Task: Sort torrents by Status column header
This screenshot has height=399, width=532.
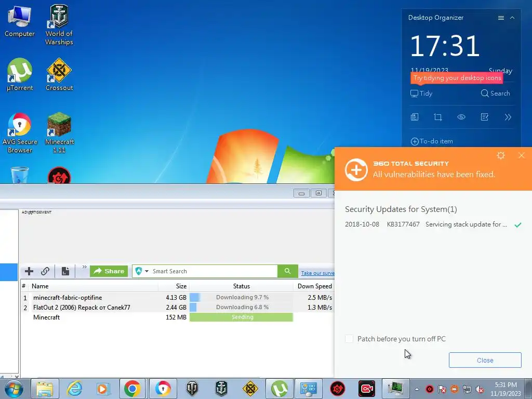Action: [241, 286]
